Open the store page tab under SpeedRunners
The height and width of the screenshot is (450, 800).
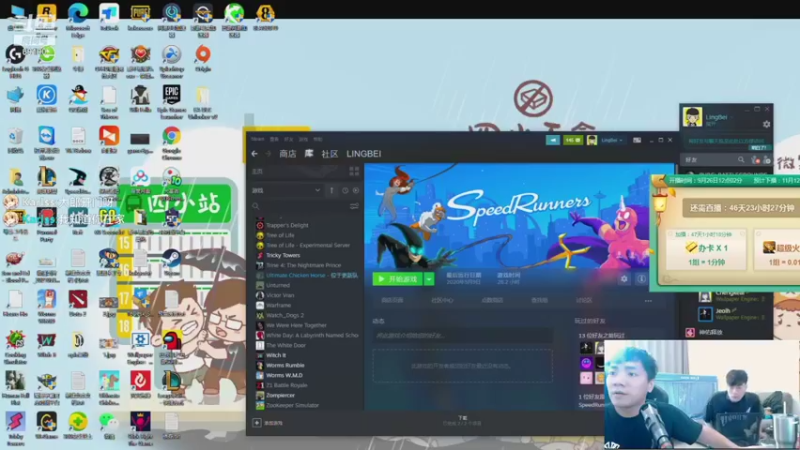coord(392,301)
